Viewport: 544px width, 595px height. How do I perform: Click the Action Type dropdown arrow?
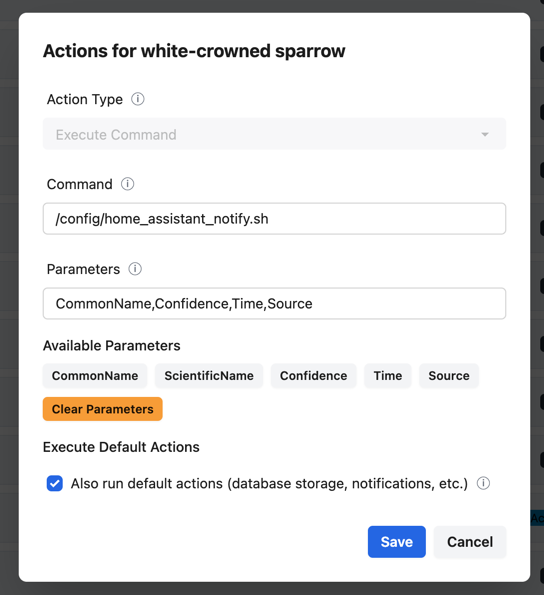tap(485, 134)
